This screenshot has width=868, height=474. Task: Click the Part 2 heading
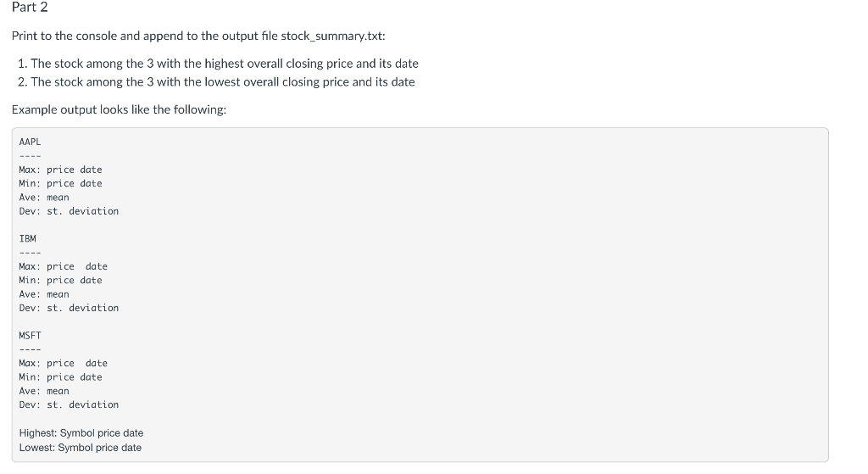[30, 7]
